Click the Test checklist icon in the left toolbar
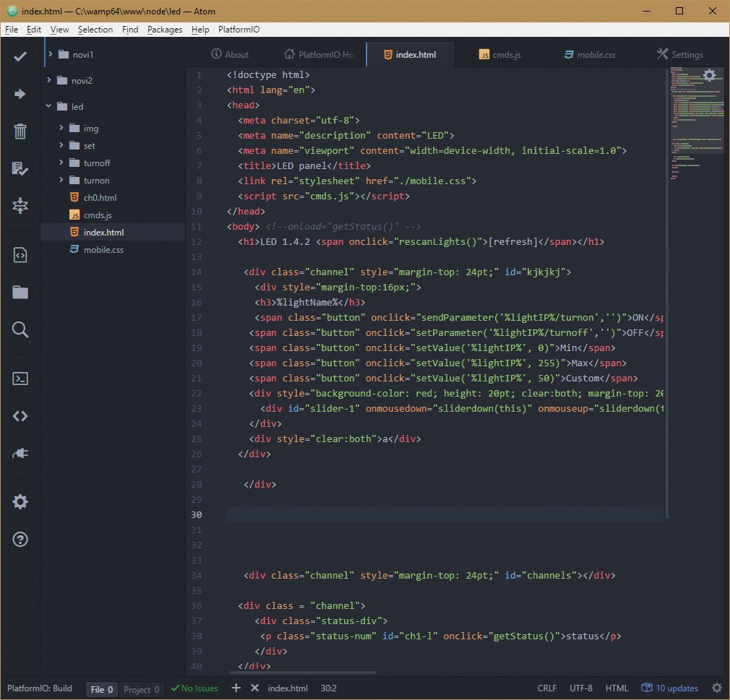The height and width of the screenshot is (700, 730). [x=20, y=168]
